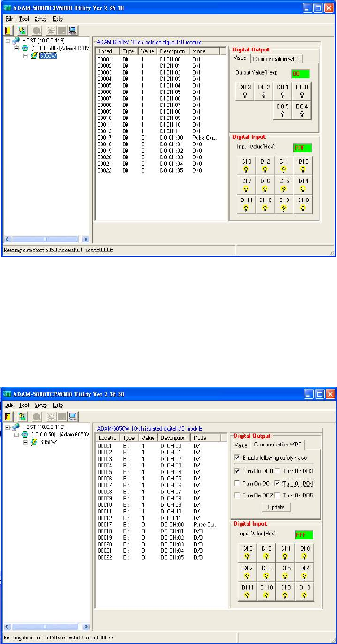Click Locati... column header in count:00006 window
337x644 pixels.
pyautogui.click(x=109, y=51)
